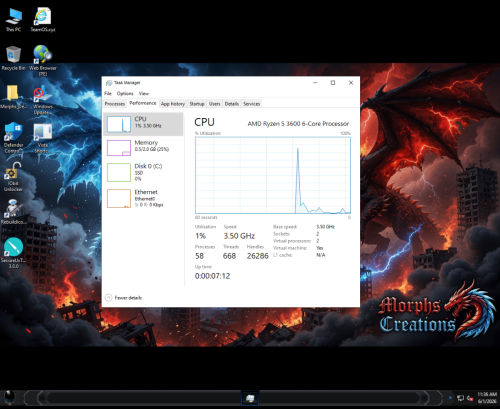Open the Alienware Start button

pos(10,398)
